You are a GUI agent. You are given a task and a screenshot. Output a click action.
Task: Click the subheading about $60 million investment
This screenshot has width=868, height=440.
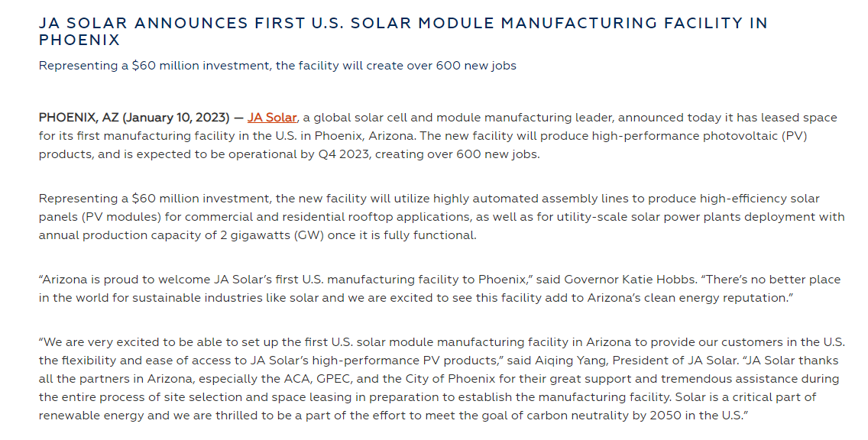point(277,66)
